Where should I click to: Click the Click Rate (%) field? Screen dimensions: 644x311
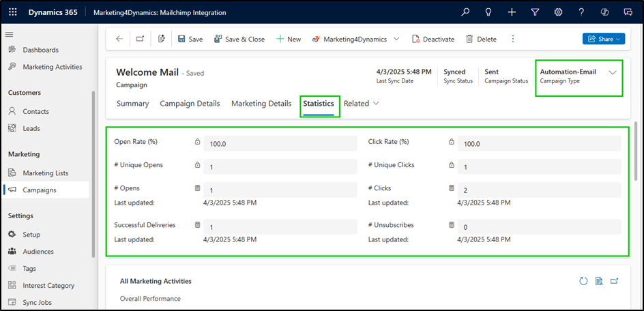click(x=539, y=144)
